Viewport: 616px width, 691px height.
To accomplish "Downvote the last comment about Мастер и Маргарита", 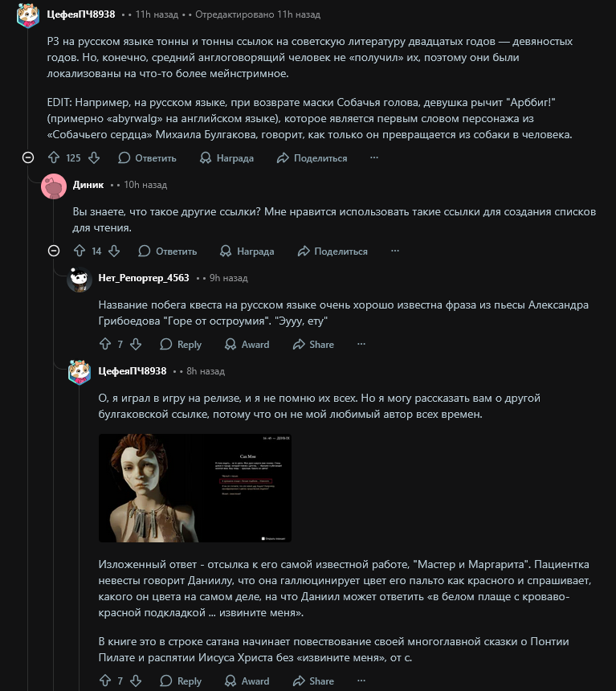I will (136, 681).
